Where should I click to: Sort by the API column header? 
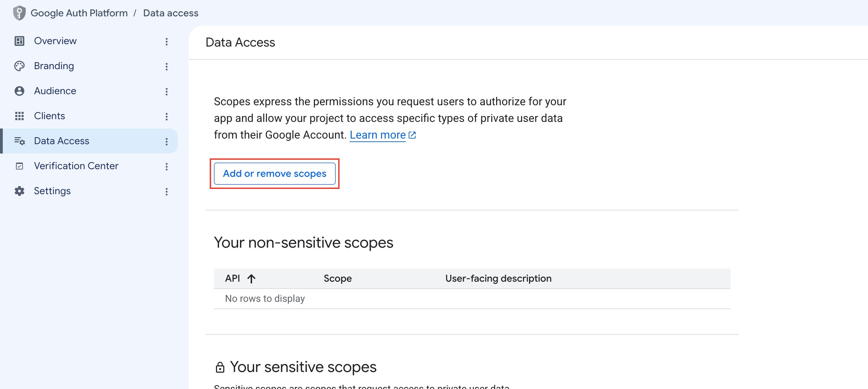232,279
